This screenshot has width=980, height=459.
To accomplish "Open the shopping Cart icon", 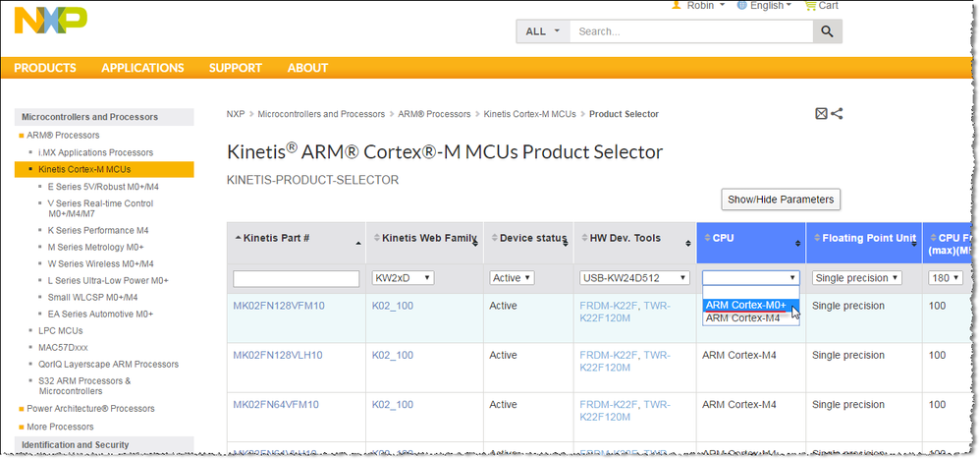I will tap(810, 5).
